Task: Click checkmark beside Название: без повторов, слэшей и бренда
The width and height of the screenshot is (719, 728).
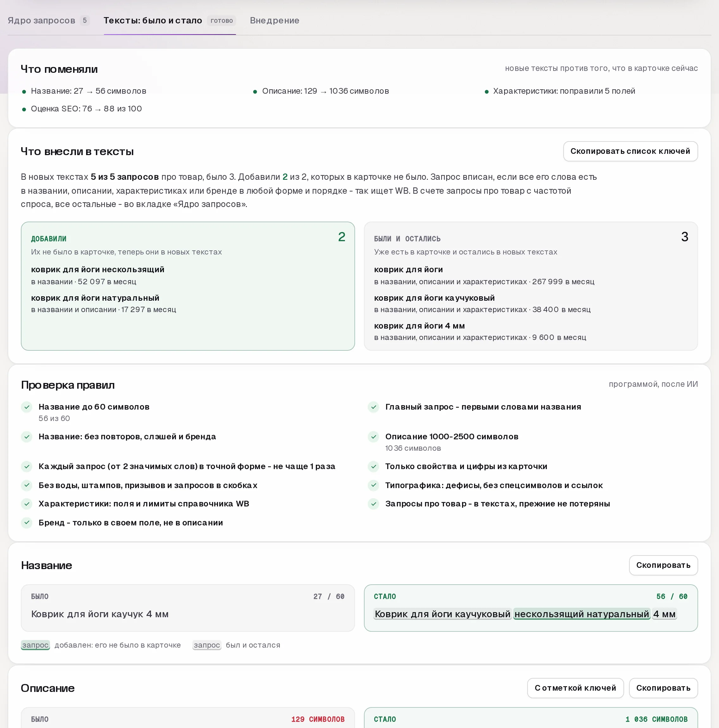Action: (27, 437)
